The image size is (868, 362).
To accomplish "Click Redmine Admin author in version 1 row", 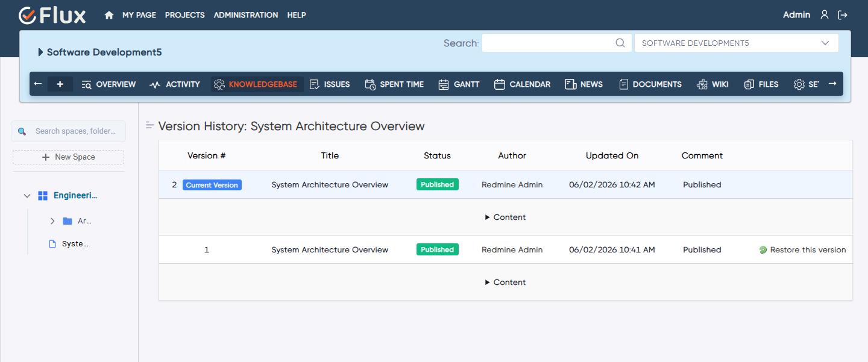I will [512, 250].
